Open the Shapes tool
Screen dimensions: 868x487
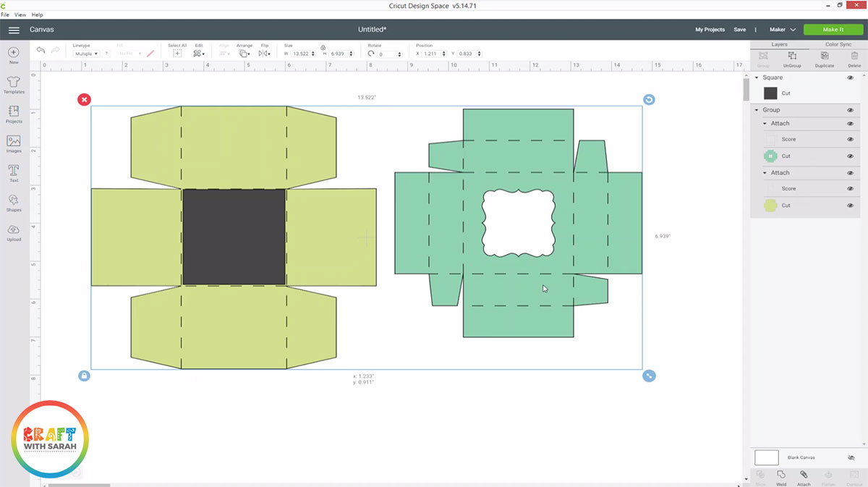[x=14, y=201]
